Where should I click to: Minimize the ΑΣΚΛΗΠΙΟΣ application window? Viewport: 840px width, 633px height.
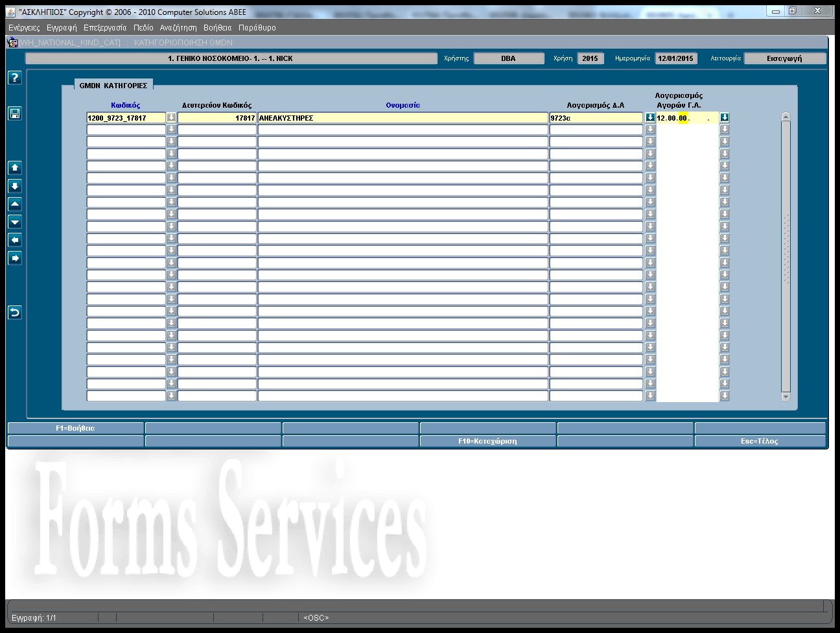775,11
